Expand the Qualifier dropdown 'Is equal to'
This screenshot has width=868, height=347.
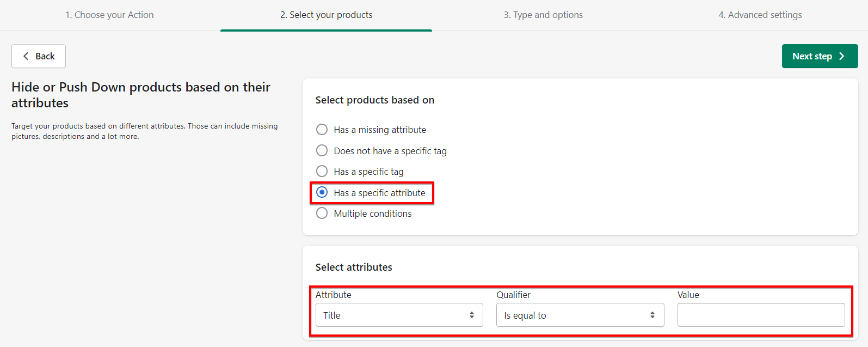[580, 315]
